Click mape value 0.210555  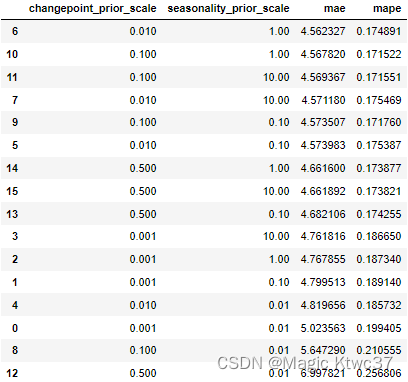[379, 350]
